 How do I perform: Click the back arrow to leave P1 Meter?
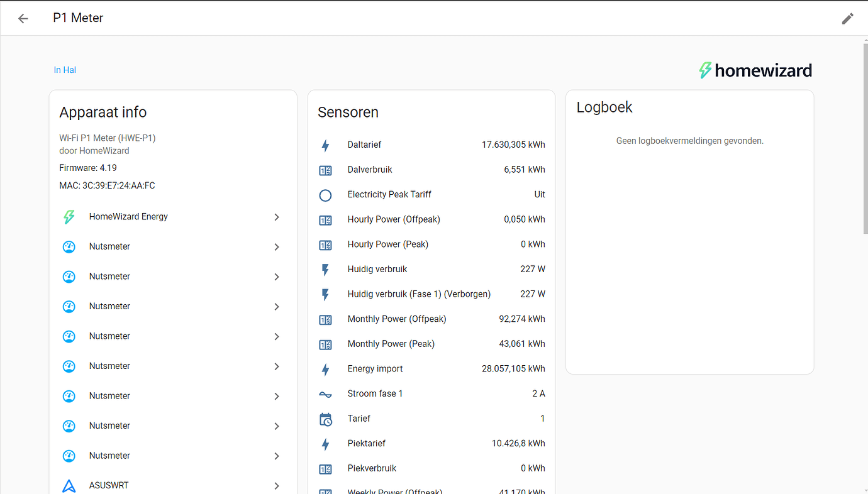pos(23,18)
